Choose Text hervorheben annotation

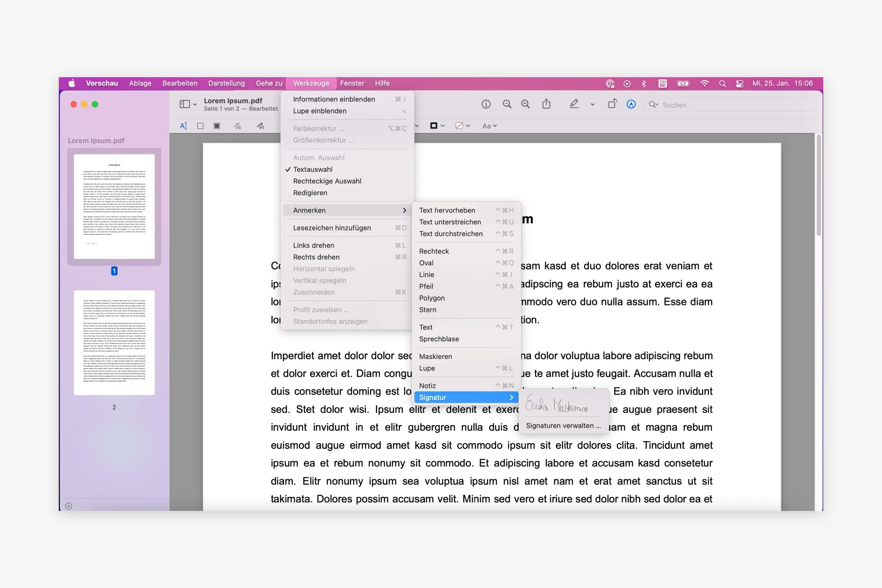pos(466,210)
